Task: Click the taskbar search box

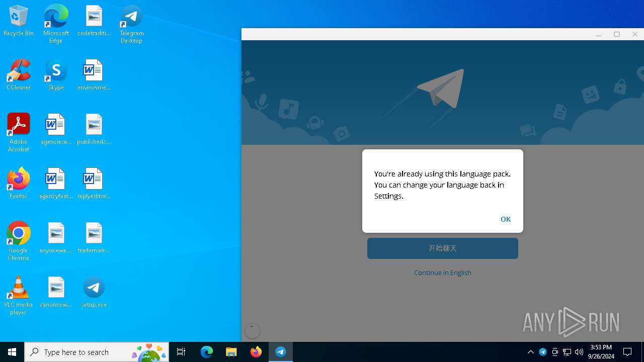Action: click(97, 352)
